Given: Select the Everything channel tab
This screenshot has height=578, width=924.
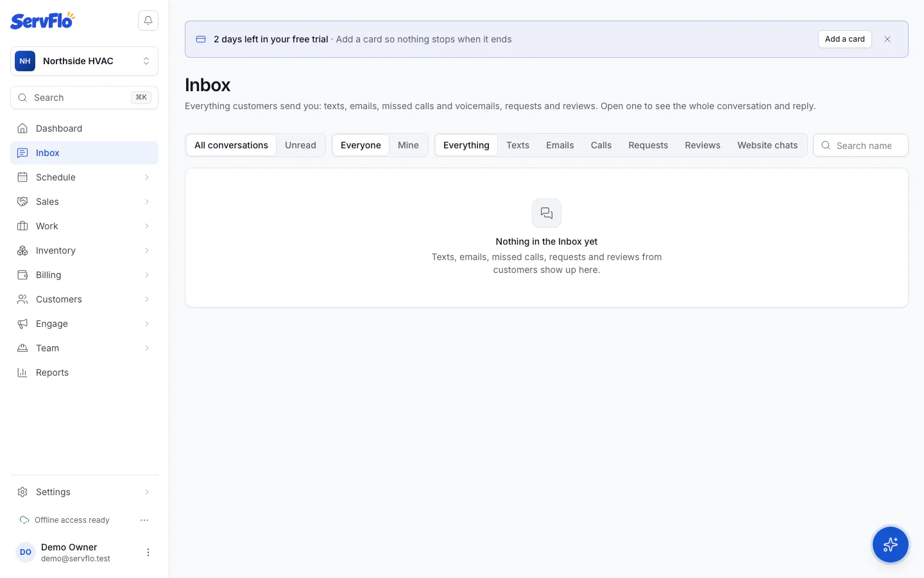Looking at the screenshot, I should click(466, 145).
